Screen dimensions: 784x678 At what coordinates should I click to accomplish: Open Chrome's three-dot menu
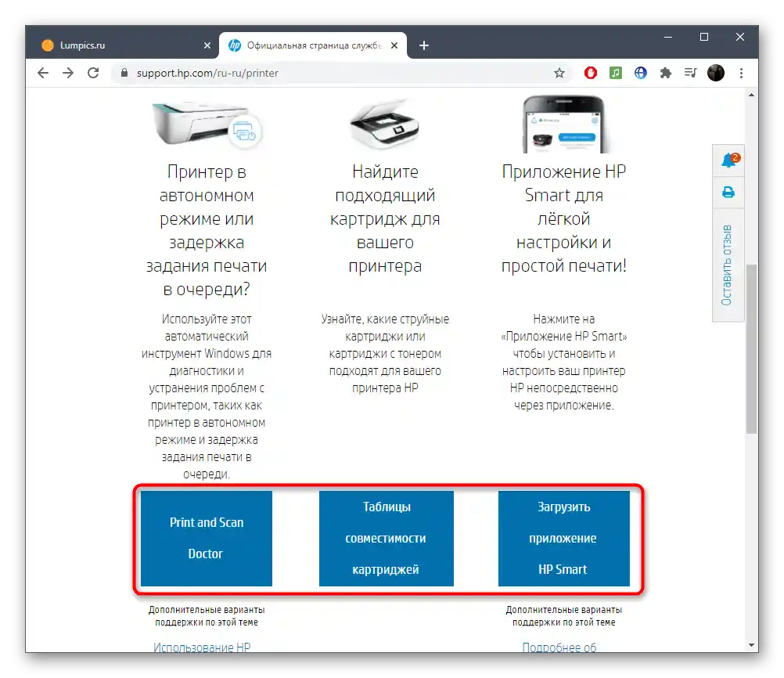point(741,73)
